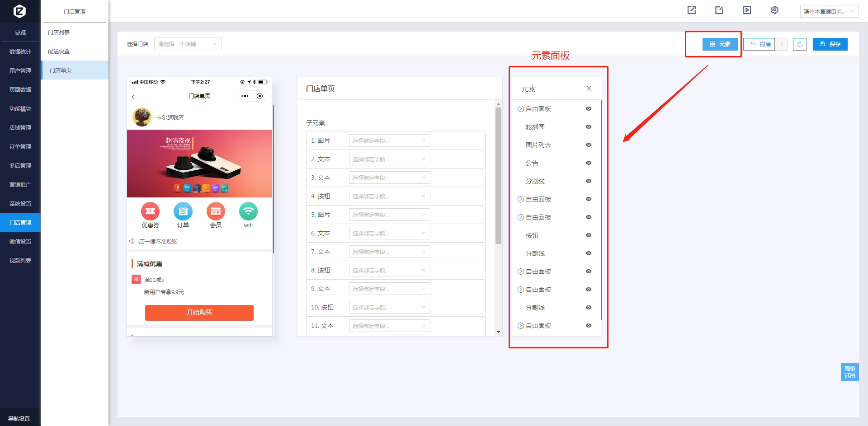
Task: Tap the 优惠券 icon in phone preview
Action: (150, 211)
